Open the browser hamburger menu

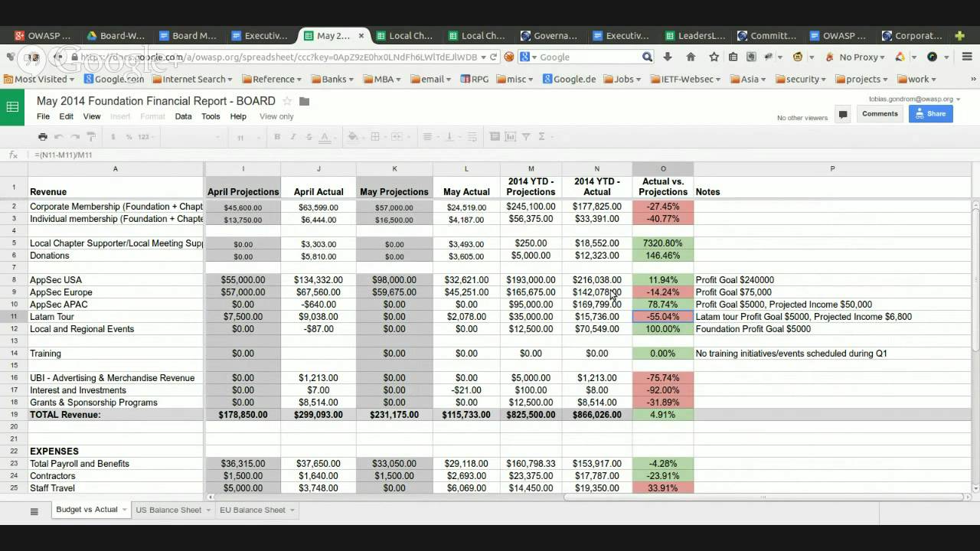point(969,57)
